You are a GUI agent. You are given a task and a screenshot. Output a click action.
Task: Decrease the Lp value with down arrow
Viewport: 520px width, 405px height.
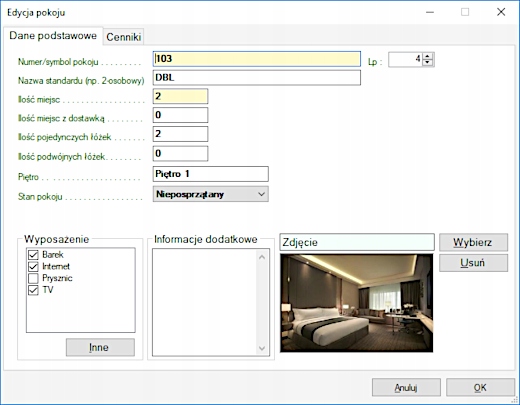(428, 63)
